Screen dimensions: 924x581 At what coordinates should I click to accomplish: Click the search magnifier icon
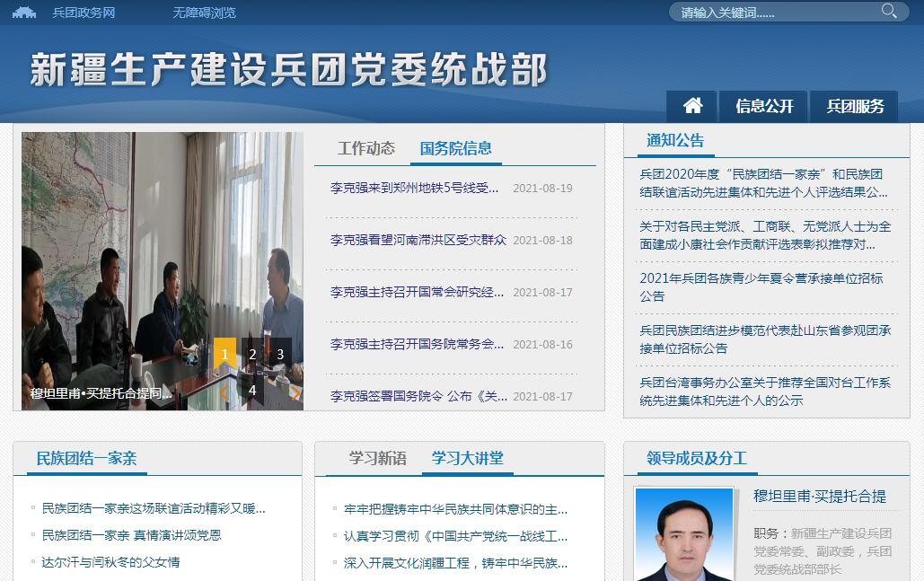[889, 11]
